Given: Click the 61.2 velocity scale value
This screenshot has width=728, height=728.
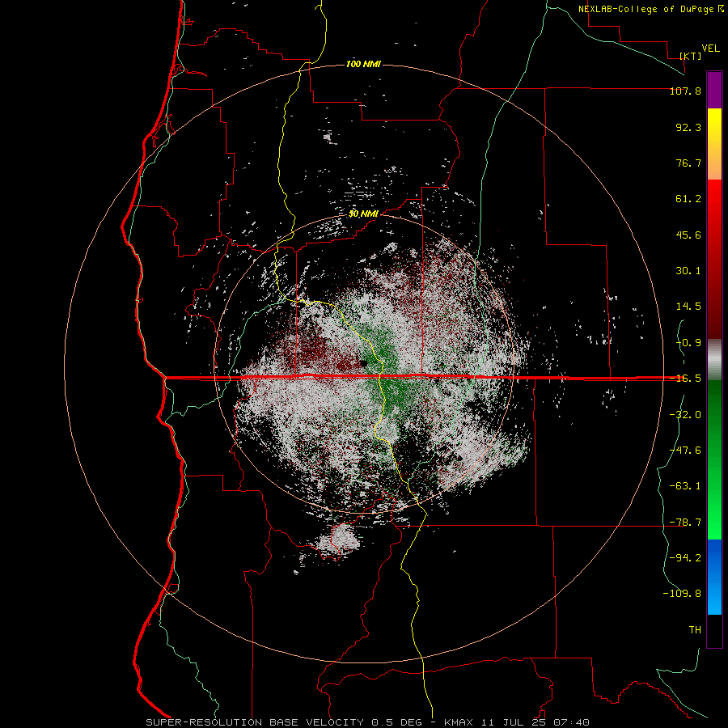Looking at the screenshot, I should [688, 199].
